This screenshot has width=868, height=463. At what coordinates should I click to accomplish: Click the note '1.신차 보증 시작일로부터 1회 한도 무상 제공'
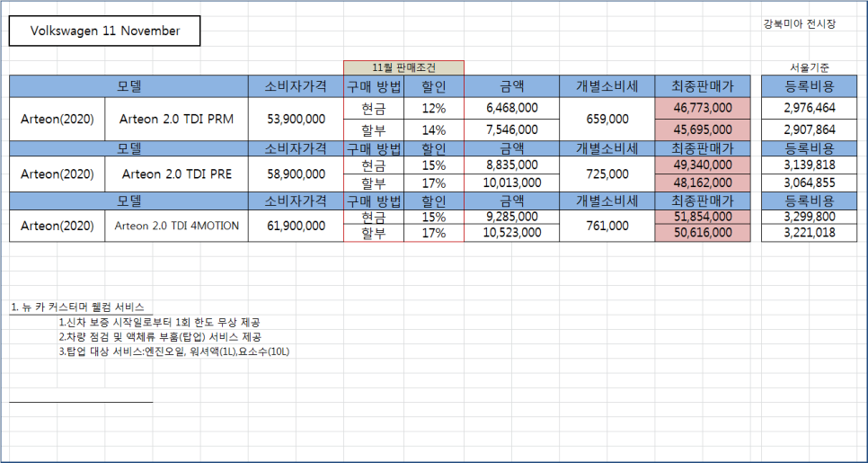tap(159, 323)
